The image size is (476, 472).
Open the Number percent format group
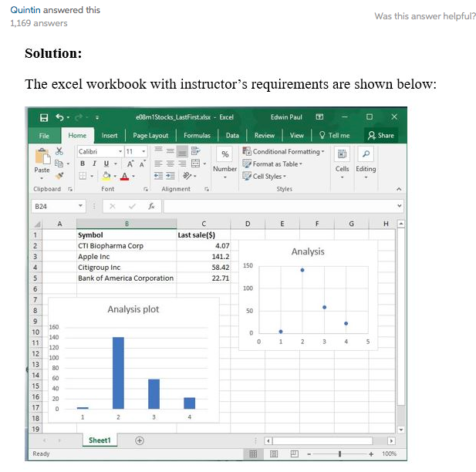coord(225,163)
